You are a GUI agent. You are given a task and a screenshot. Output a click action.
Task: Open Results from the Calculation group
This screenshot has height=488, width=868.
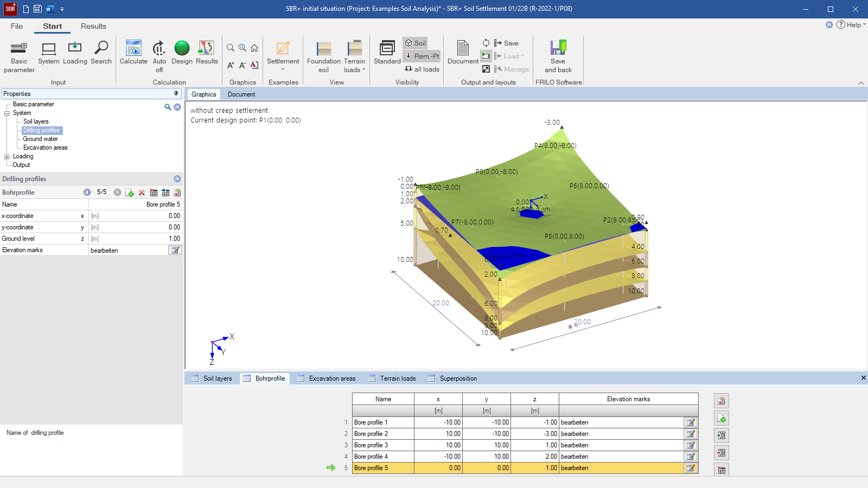[x=207, y=53]
